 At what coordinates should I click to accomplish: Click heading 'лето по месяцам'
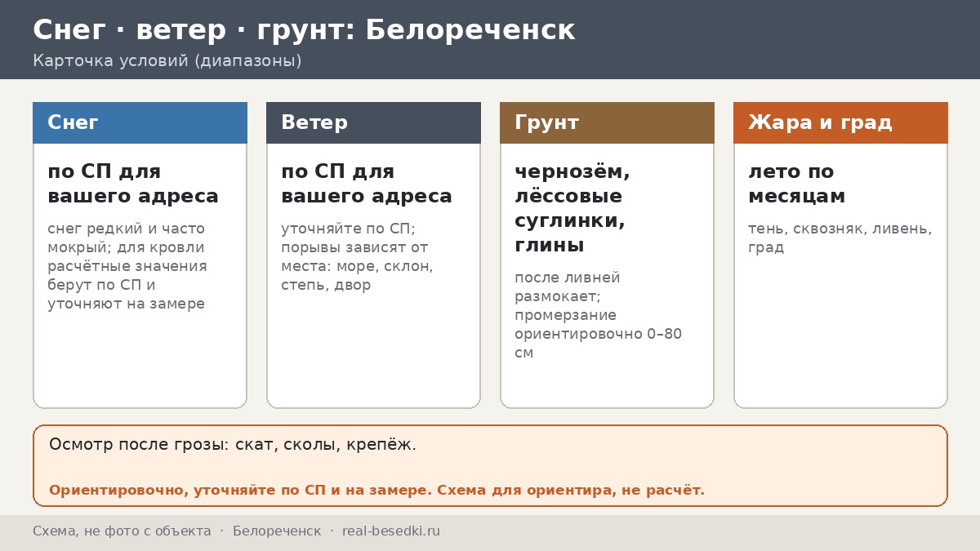pos(797,184)
